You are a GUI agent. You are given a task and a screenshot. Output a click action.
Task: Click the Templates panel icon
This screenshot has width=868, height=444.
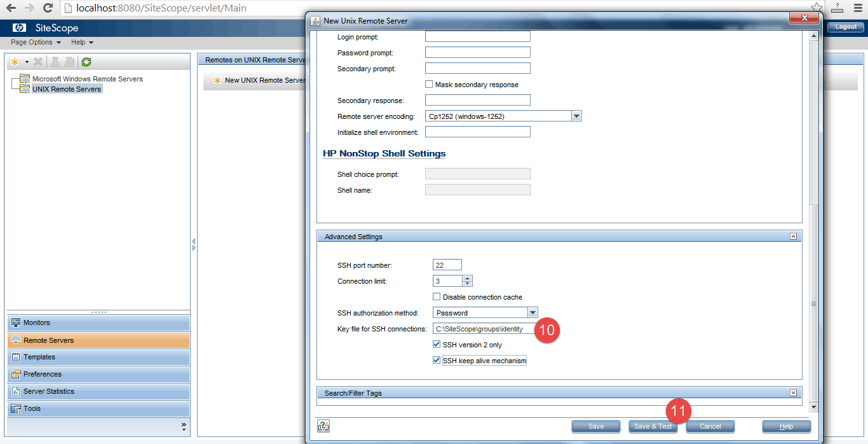tap(16, 357)
